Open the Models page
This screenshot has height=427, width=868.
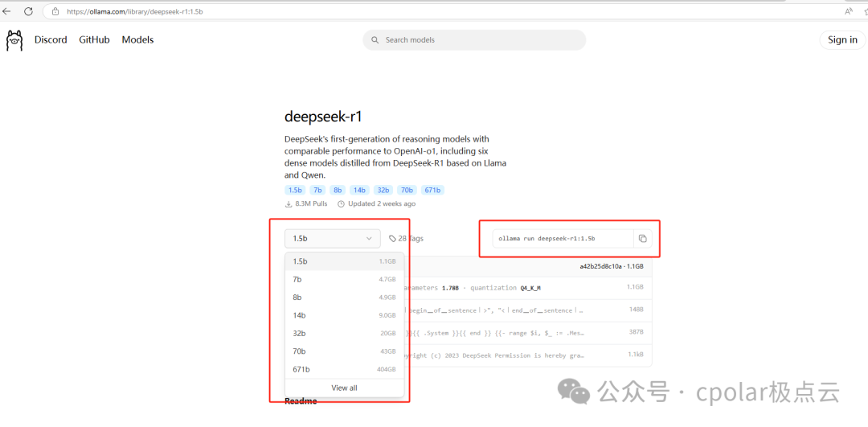[x=138, y=40]
